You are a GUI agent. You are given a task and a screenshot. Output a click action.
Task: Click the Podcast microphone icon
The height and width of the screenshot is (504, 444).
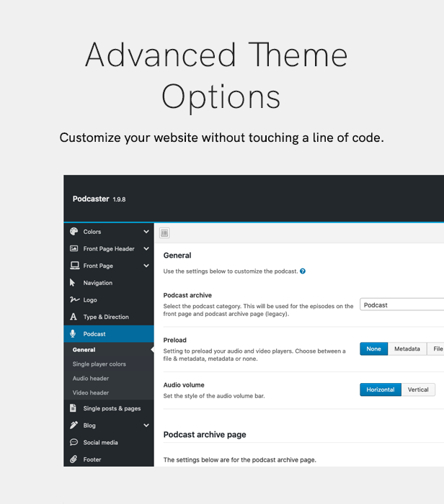(x=73, y=333)
